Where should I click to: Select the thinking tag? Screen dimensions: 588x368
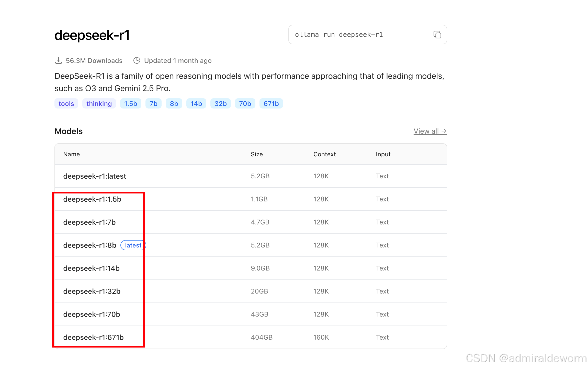99,104
